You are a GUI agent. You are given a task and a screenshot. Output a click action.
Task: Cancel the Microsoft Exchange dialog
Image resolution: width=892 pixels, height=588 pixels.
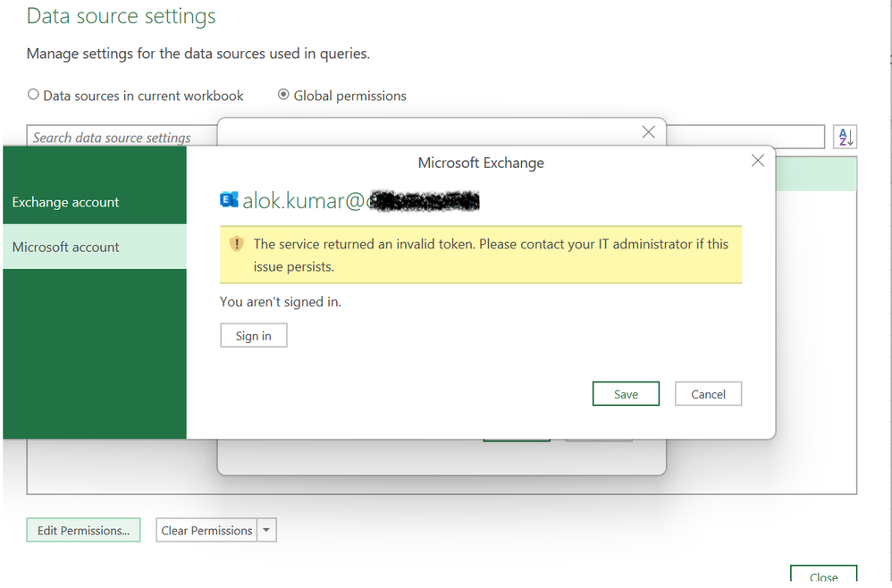(x=708, y=393)
